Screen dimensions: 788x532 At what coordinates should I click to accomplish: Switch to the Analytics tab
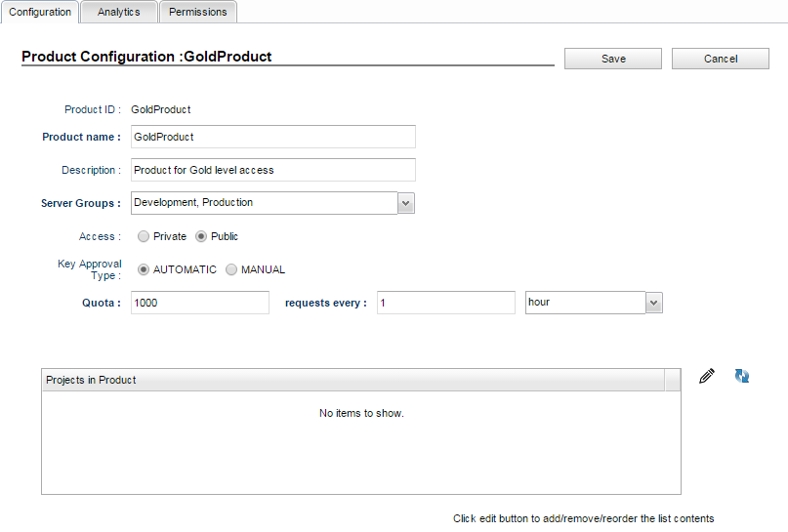click(118, 12)
